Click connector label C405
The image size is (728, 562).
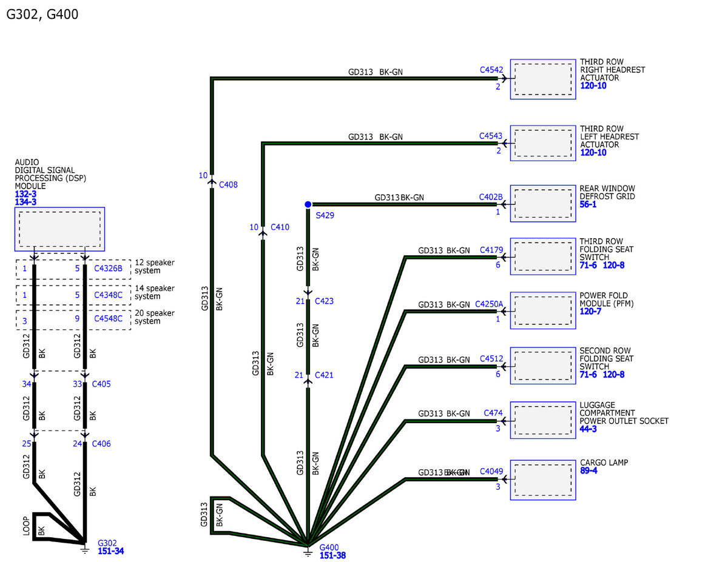(101, 384)
